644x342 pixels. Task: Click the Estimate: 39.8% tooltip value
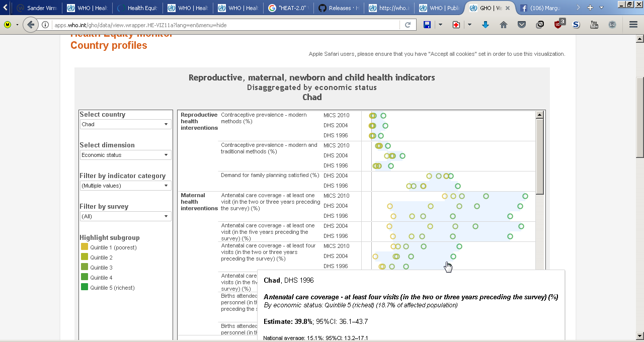[288, 321]
